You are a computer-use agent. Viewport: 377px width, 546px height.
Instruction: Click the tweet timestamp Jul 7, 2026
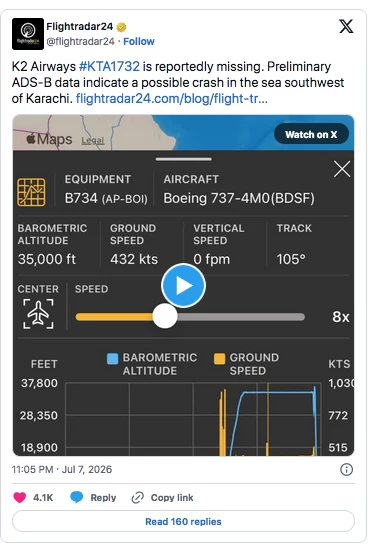coord(87,469)
